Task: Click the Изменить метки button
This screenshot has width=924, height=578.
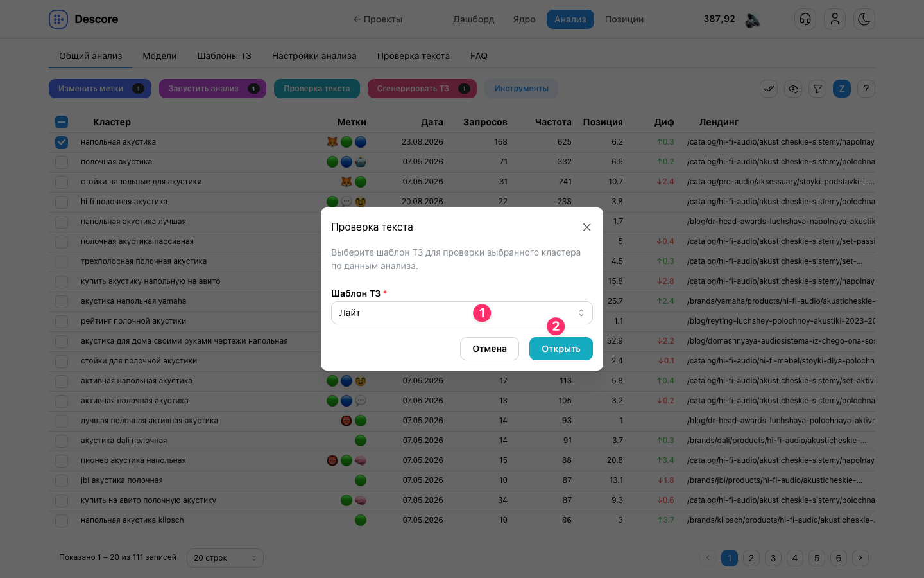Action: pos(100,89)
